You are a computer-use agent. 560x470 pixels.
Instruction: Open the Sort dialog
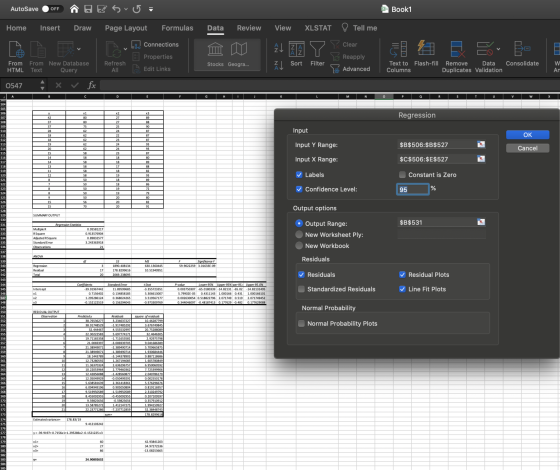click(296, 54)
